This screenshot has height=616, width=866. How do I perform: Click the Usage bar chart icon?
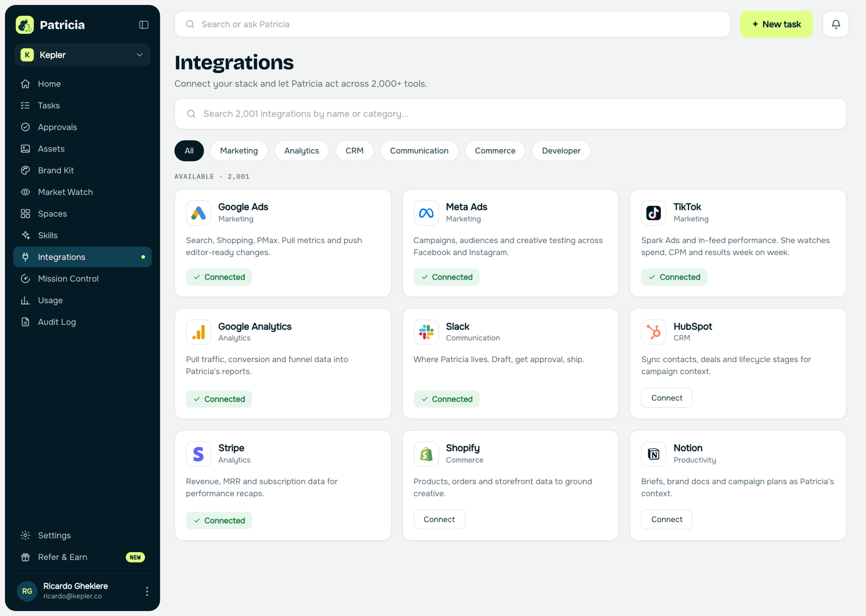(x=25, y=300)
